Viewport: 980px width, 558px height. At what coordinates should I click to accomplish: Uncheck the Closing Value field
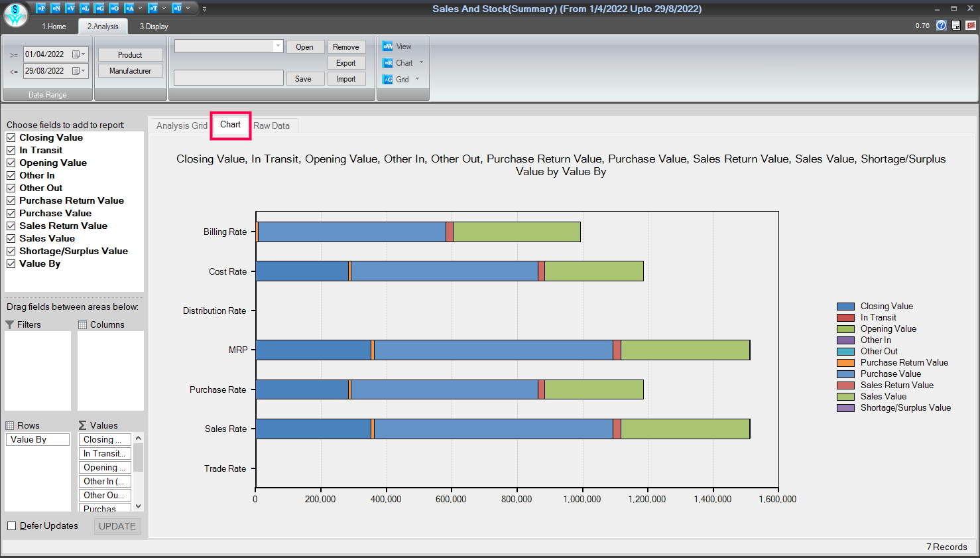[x=11, y=137]
